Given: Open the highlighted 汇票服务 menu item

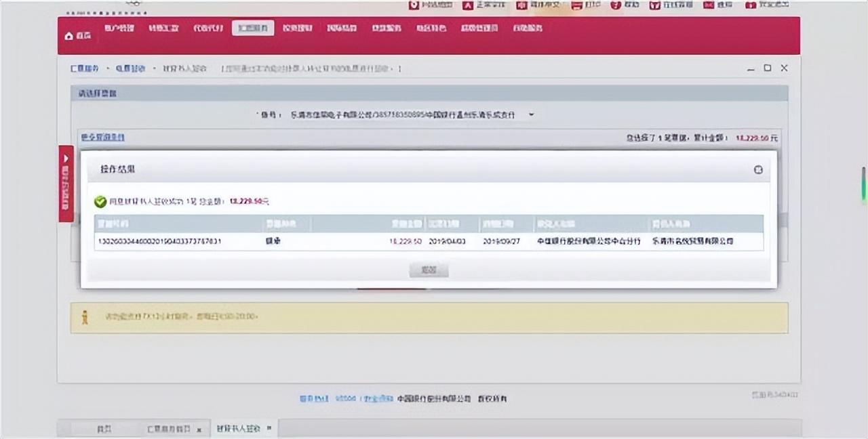Looking at the screenshot, I should pyautogui.click(x=253, y=28).
